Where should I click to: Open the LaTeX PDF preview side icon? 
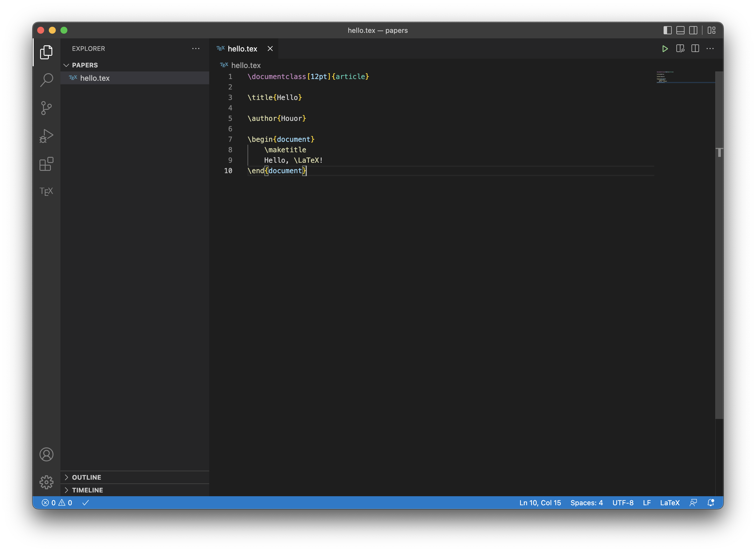click(680, 49)
